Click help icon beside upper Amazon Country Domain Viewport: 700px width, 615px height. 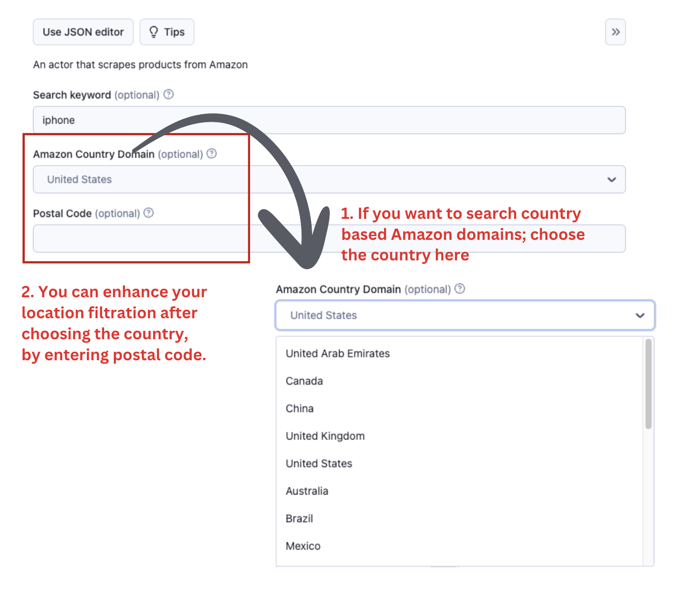(x=212, y=154)
